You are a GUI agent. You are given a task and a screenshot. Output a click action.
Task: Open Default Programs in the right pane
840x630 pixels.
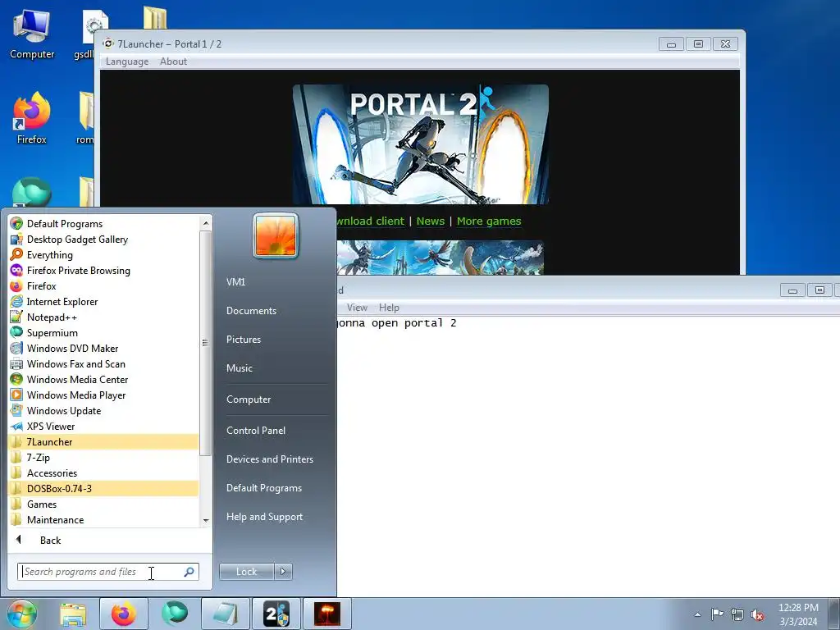tap(264, 488)
